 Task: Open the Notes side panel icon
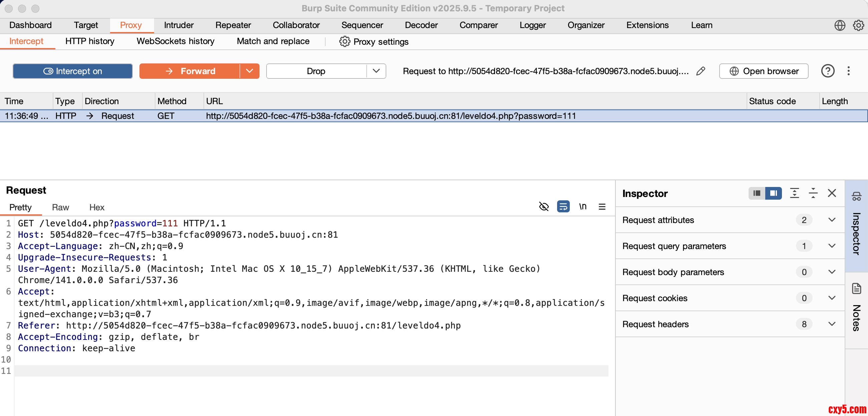pos(856,289)
